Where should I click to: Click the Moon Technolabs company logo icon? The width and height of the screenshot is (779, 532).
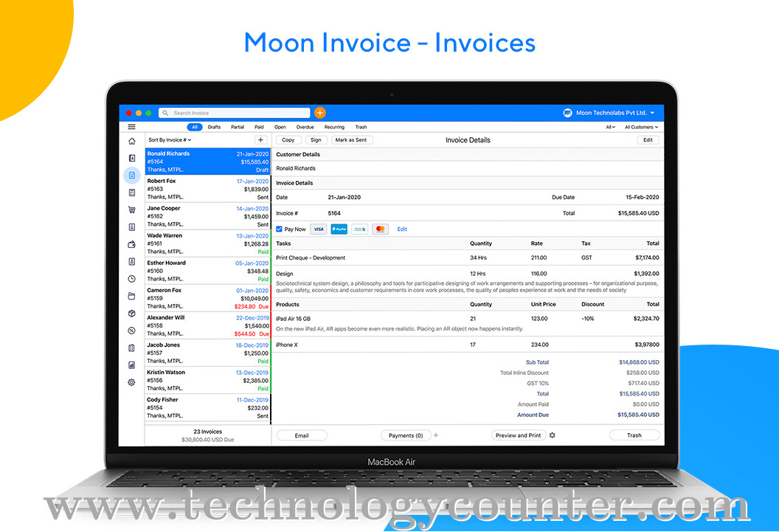click(x=567, y=113)
